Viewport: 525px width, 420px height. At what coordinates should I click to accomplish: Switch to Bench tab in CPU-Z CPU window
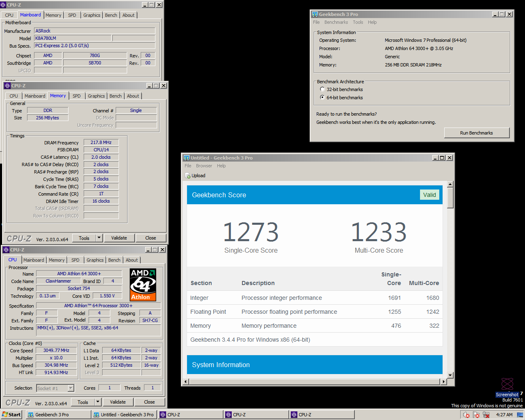tap(114, 260)
